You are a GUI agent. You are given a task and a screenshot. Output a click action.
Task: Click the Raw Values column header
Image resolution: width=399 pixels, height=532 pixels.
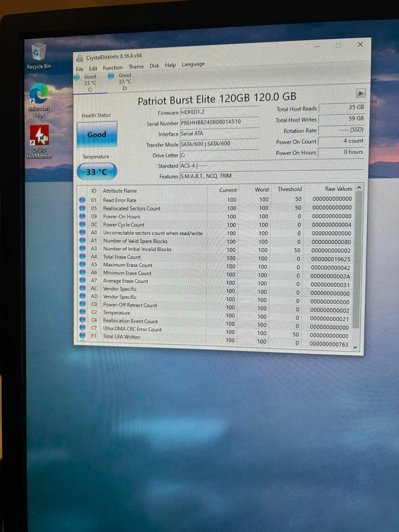[339, 189]
